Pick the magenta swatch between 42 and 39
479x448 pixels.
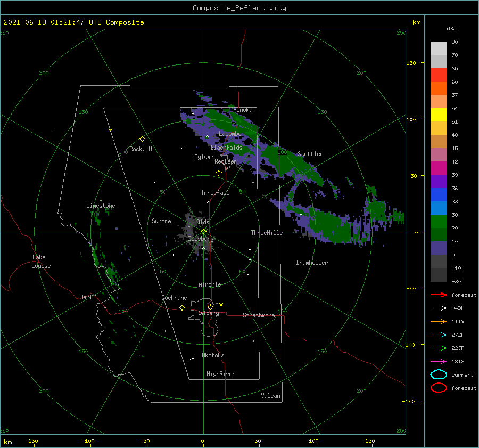click(439, 168)
